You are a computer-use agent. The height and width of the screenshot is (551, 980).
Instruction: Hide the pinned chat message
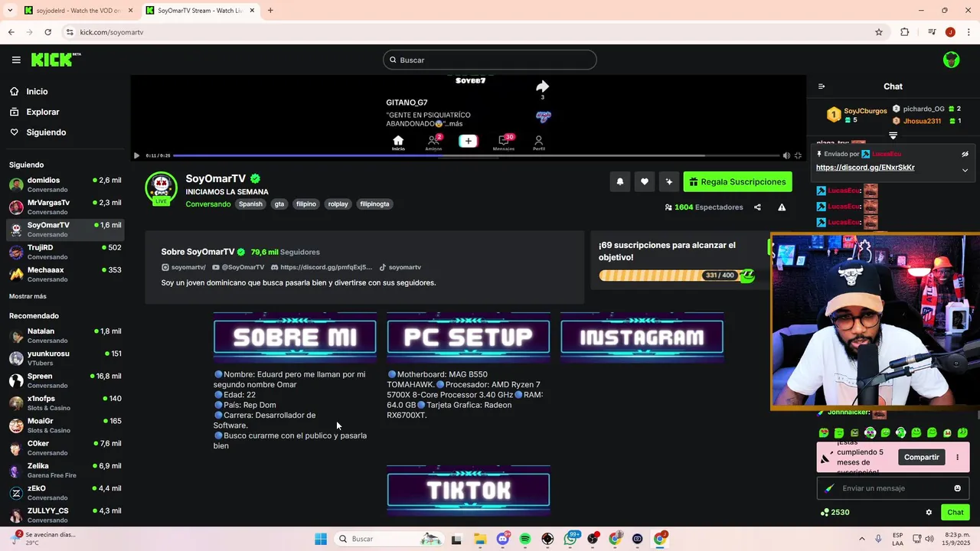point(965,154)
